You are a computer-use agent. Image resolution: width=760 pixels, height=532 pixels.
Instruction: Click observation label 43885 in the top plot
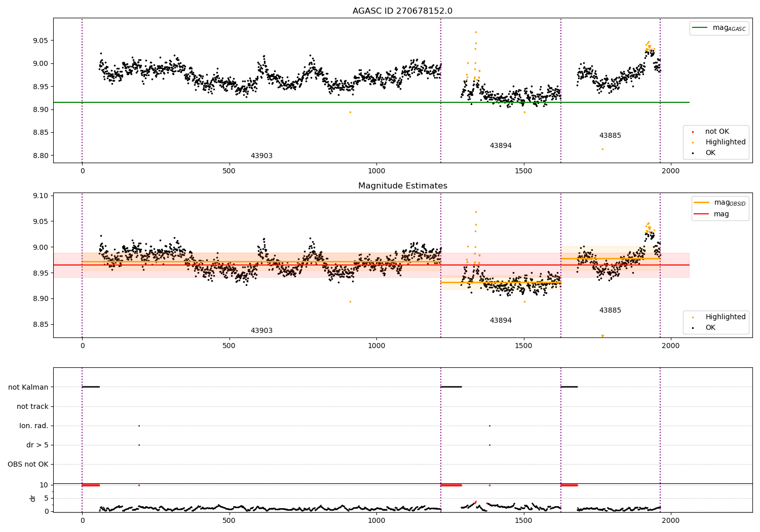pos(610,136)
